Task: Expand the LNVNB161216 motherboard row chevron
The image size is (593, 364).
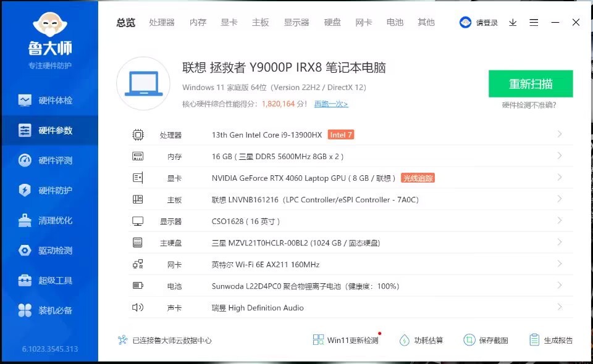Action: tap(560, 199)
